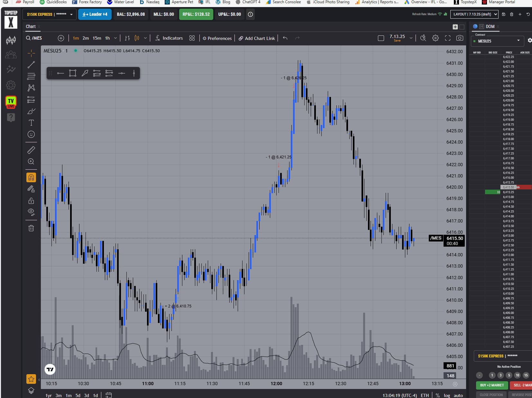Click Add Chart Link
The width and height of the screenshot is (532, 398).
257,38
